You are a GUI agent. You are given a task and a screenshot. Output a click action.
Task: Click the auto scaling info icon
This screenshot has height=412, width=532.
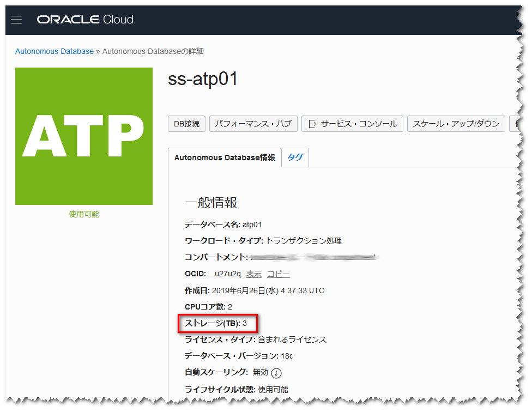click(276, 373)
